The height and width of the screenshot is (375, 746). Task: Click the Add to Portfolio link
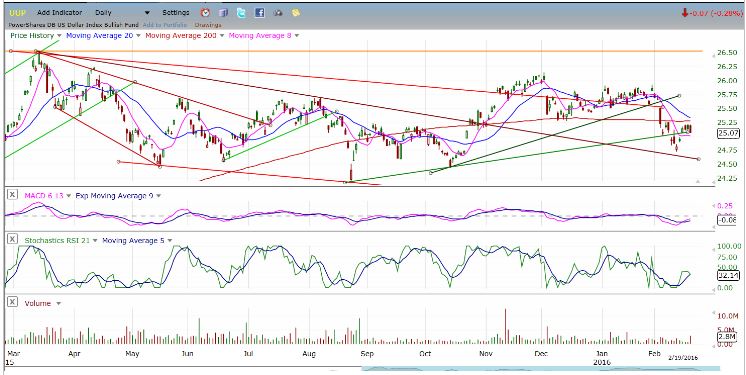click(x=166, y=25)
